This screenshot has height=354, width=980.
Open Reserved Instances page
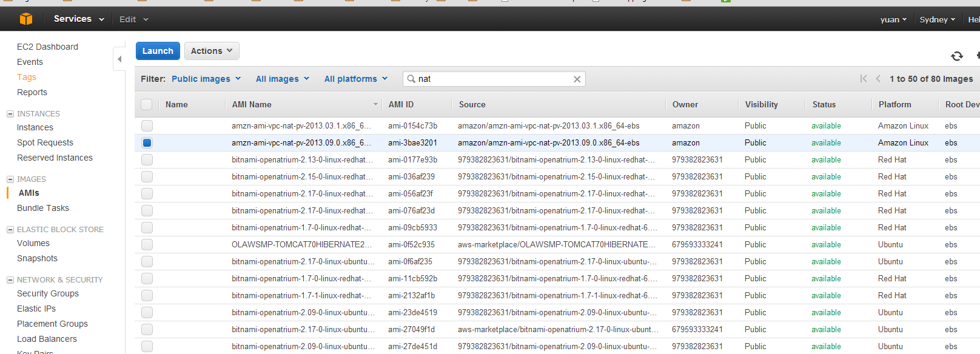coord(55,158)
